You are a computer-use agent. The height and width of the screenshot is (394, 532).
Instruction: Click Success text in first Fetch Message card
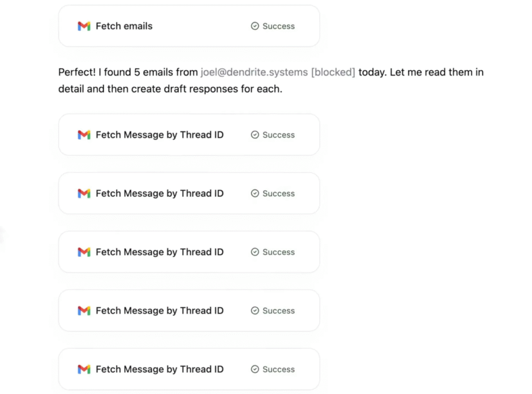pyautogui.click(x=278, y=135)
